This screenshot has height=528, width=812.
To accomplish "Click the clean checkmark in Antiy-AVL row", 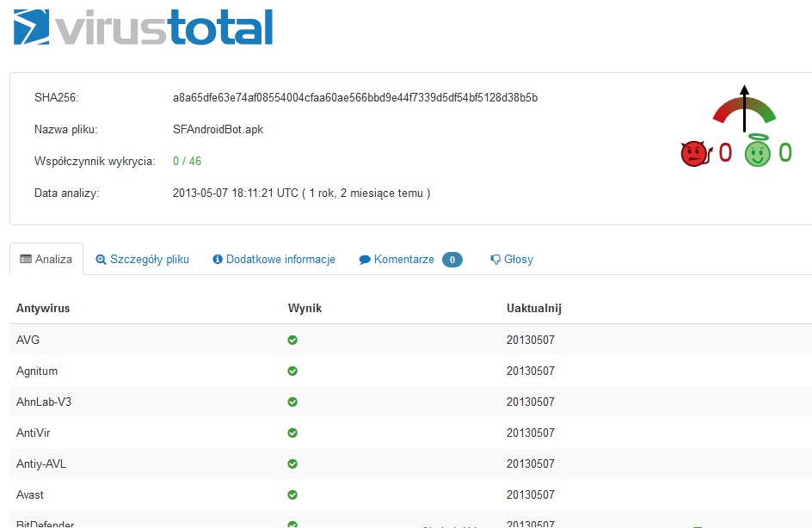I will (292, 464).
